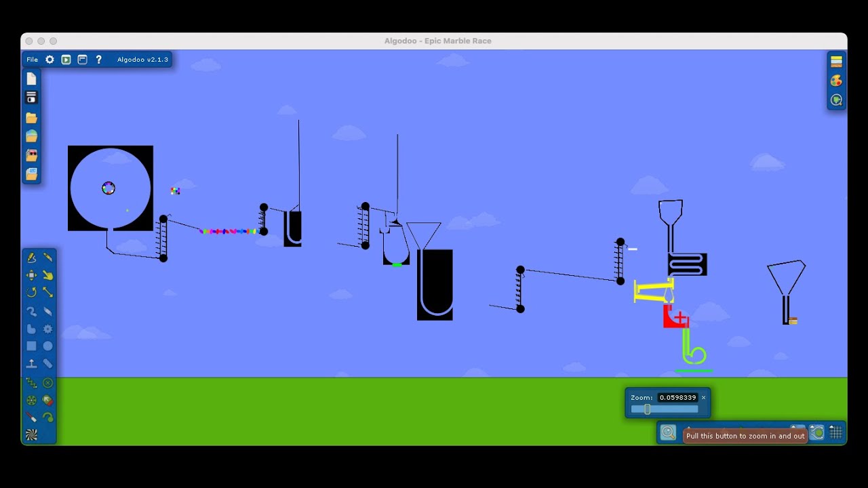Open the help question mark

[98, 60]
